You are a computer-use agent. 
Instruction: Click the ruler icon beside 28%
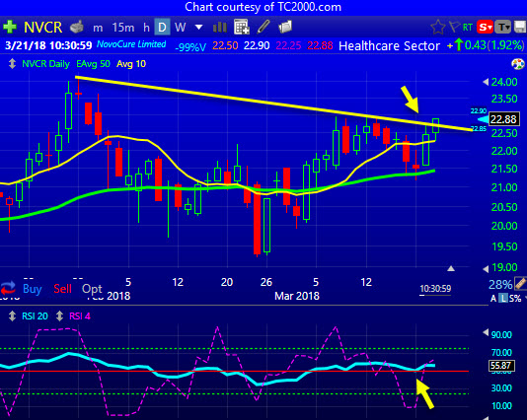tap(520, 284)
